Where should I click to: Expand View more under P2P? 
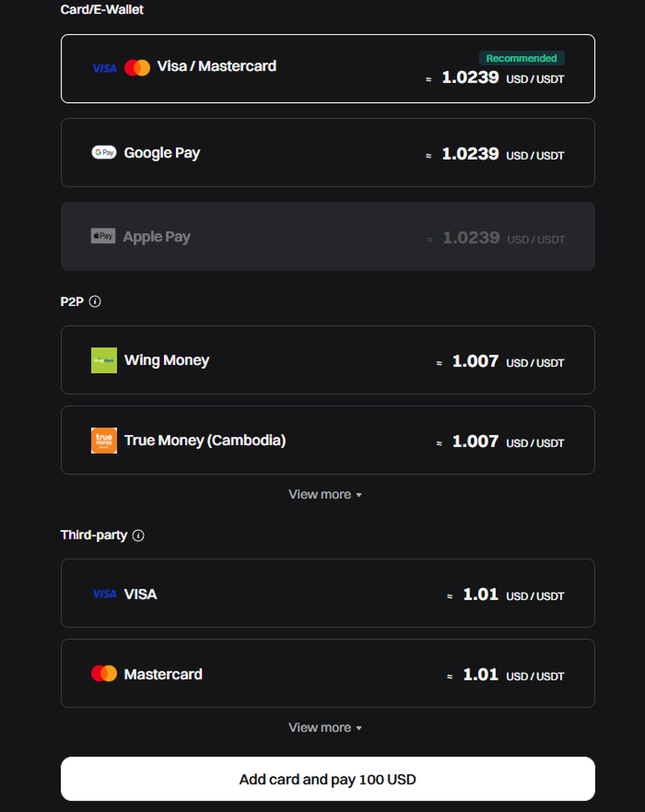pos(325,494)
